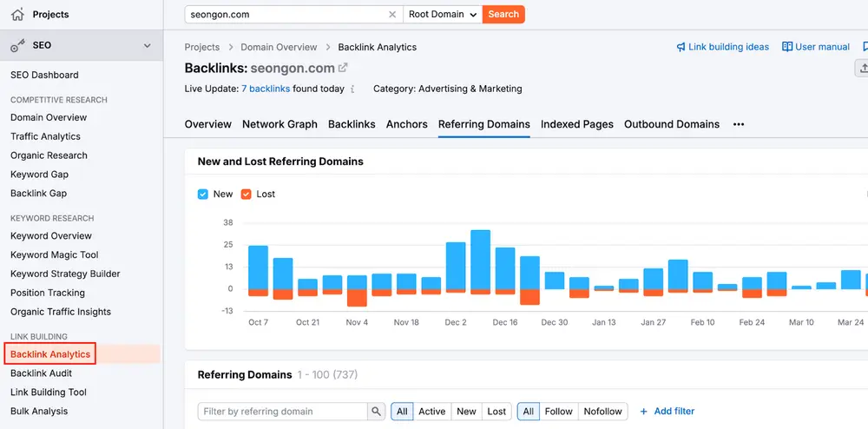
Task: Collapse the SEO section chevron
Action: click(148, 45)
